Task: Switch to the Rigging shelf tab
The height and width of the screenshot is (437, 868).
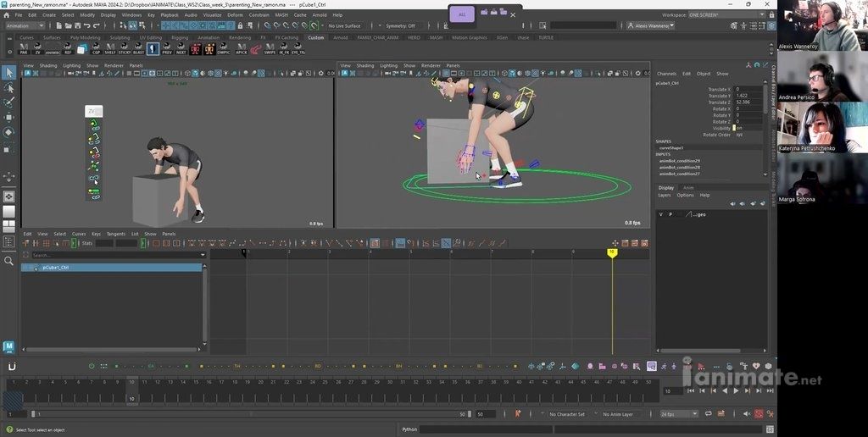Action: pos(180,37)
